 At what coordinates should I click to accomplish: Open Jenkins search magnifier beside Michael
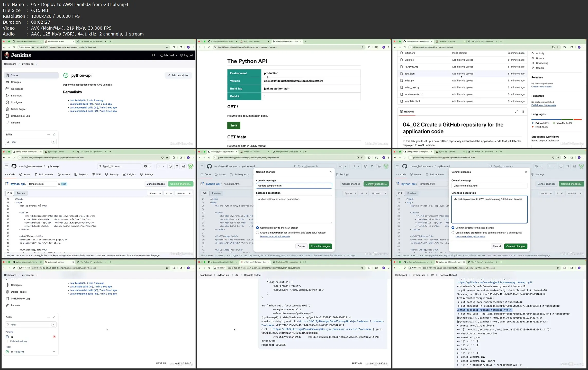click(154, 55)
